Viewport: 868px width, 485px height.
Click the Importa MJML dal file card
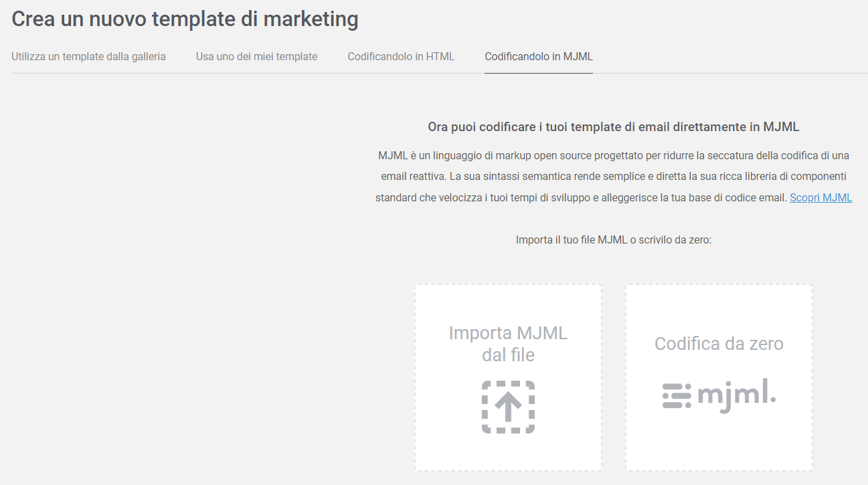(x=508, y=377)
